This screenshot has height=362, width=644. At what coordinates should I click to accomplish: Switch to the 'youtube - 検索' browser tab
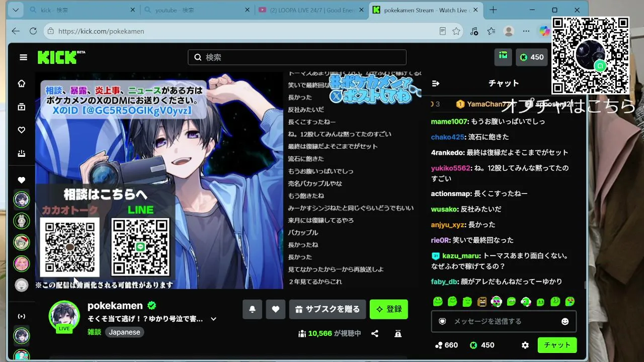pyautogui.click(x=197, y=10)
